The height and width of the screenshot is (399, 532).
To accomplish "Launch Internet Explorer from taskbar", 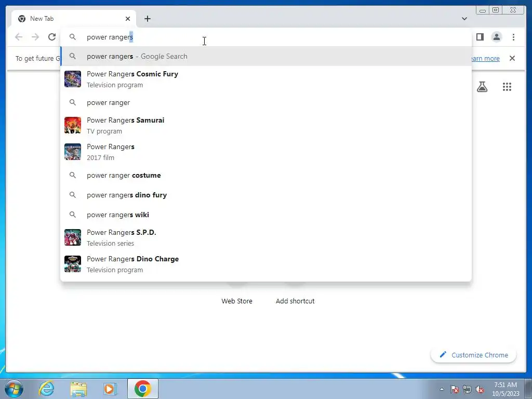I will coord(46,389).
